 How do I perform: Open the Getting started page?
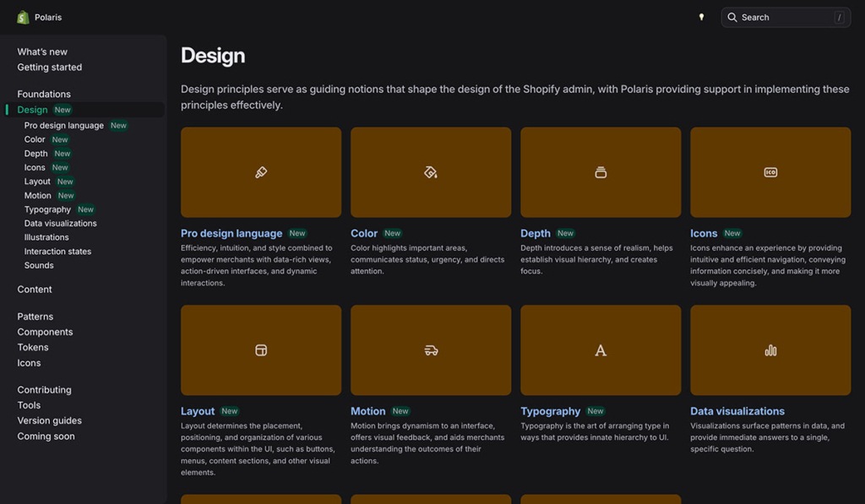(49, 67)
